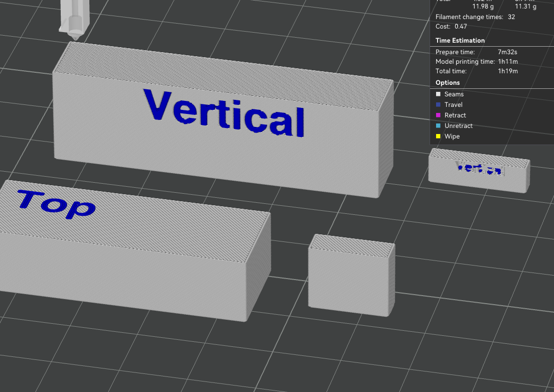Click the Options section header

tap(448, 83)
